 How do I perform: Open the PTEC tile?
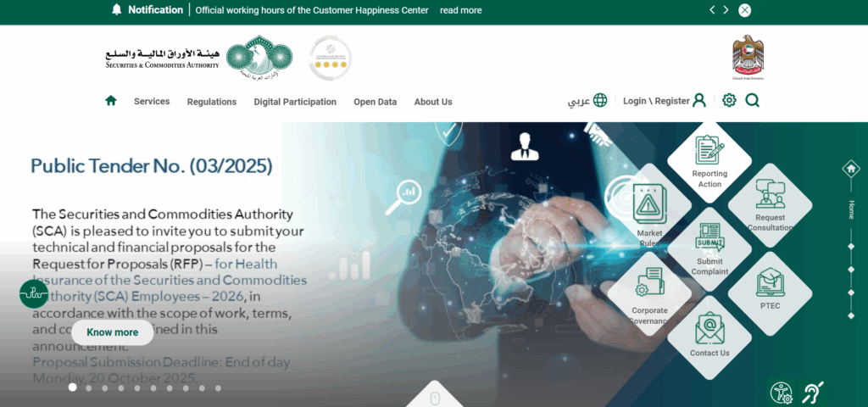[770, 294]
